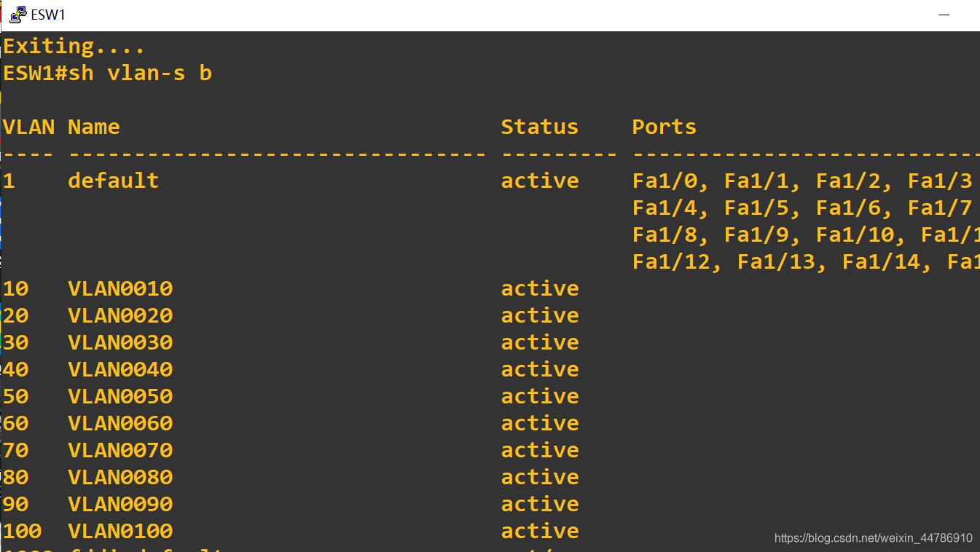The width and height of the screenshot is (980, 552).
Task: Click the VLAN0100 entry
Action: 120,531
